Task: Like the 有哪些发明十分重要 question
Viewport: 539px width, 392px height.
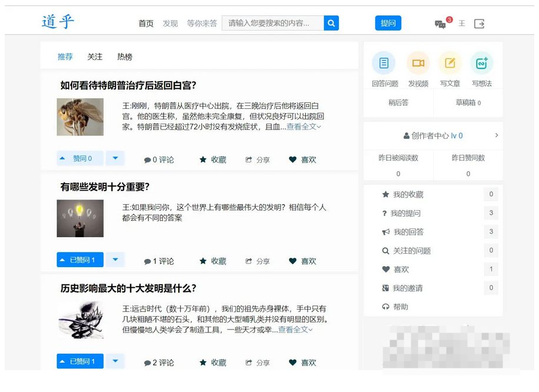Action: coord(302,261)
